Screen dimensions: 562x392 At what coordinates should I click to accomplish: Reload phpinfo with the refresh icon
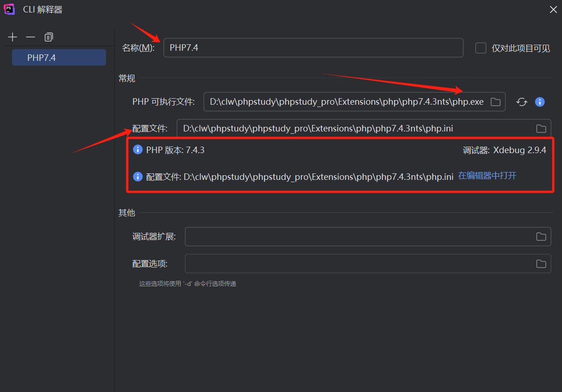click(521, 102)
